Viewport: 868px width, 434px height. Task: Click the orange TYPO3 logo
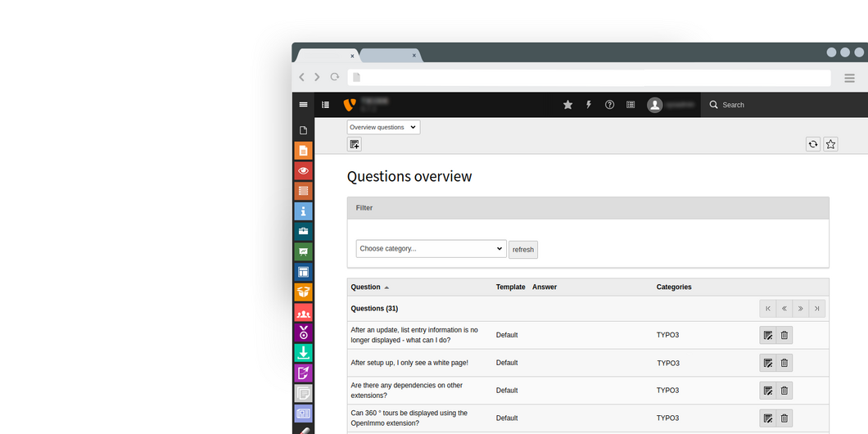pyautogui.click(x=349, y=105)
